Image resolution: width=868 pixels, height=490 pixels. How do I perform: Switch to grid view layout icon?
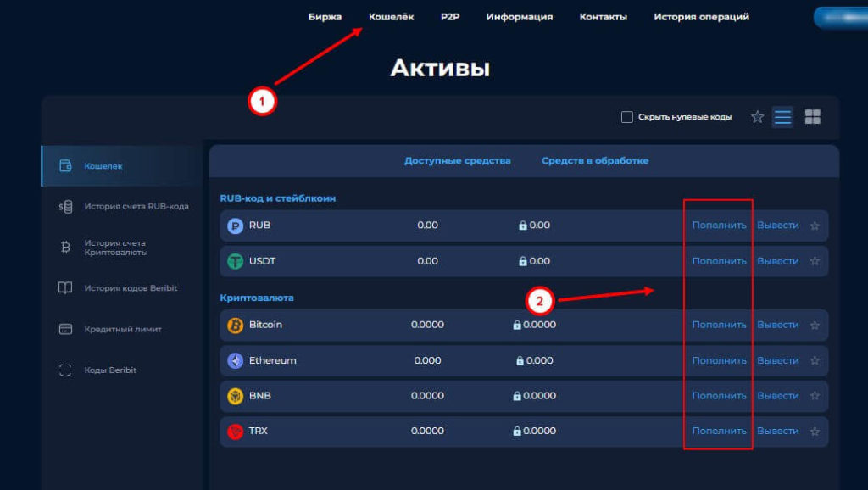(812, 117)
